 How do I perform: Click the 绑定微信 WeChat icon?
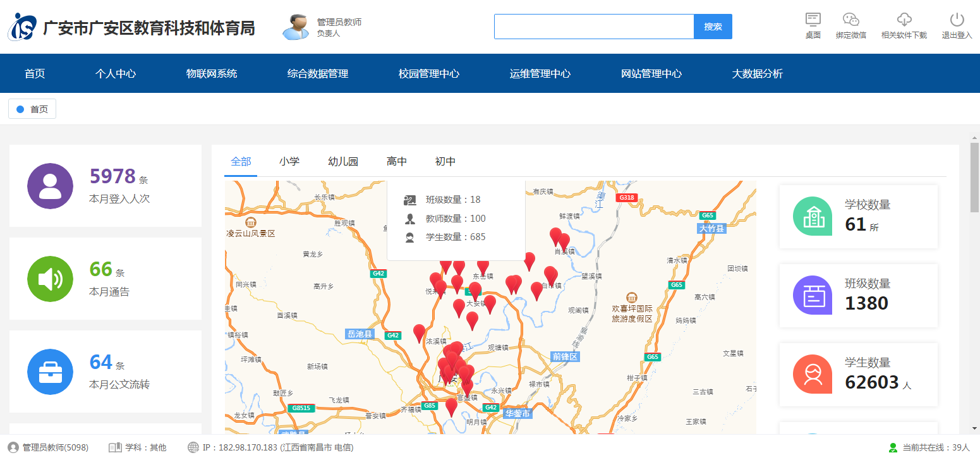850,20
